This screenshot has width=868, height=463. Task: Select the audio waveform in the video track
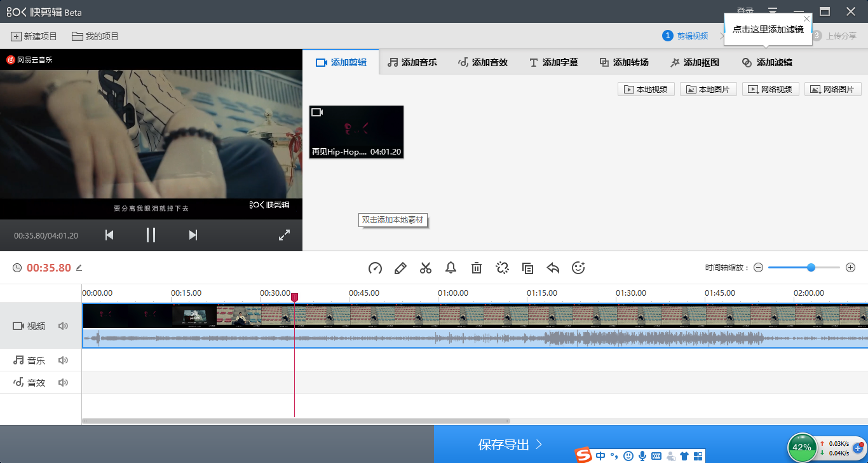475,338
